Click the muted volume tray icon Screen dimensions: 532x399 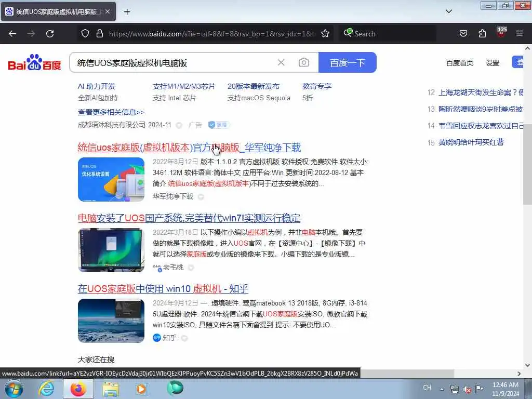(x=467, y=389)
